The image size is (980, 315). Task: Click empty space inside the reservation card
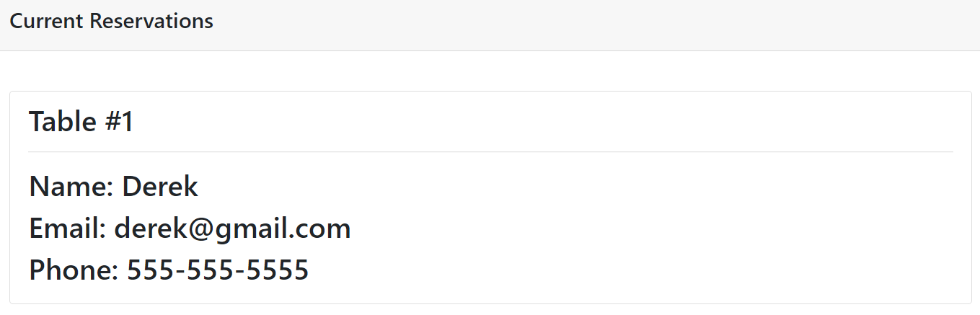point(649,231)
